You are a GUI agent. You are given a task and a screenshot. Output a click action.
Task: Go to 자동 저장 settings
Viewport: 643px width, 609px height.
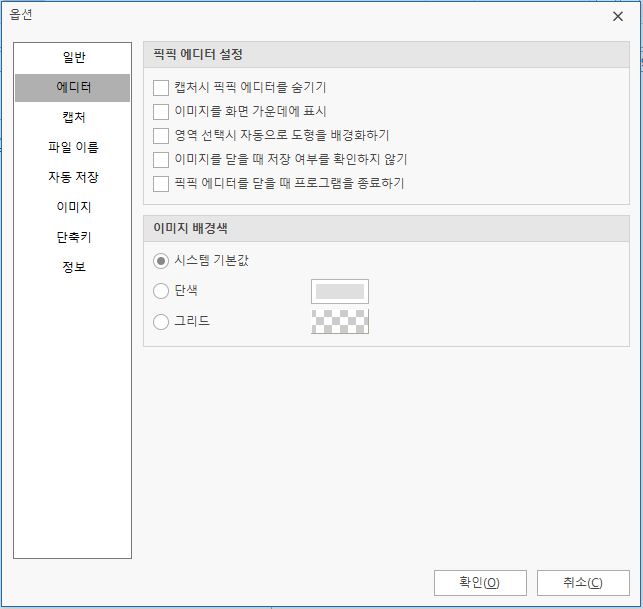coord(73,177)
